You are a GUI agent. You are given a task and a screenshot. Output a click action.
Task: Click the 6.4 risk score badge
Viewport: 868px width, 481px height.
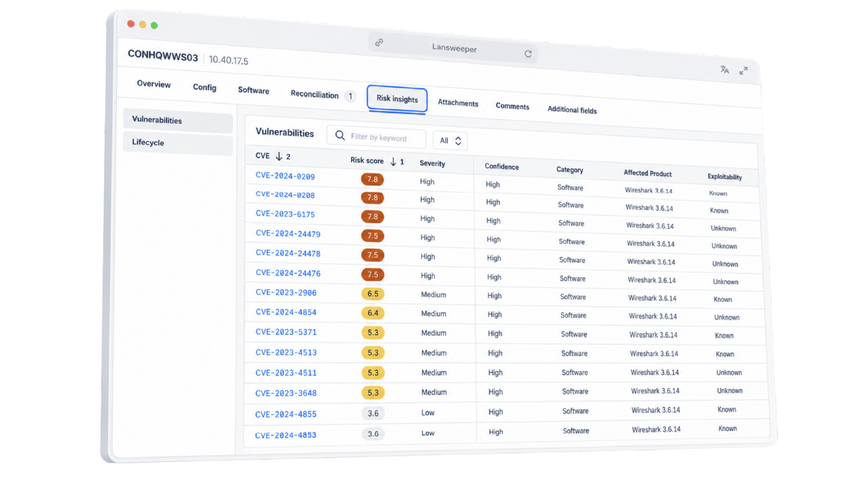(x=373, y=313)
